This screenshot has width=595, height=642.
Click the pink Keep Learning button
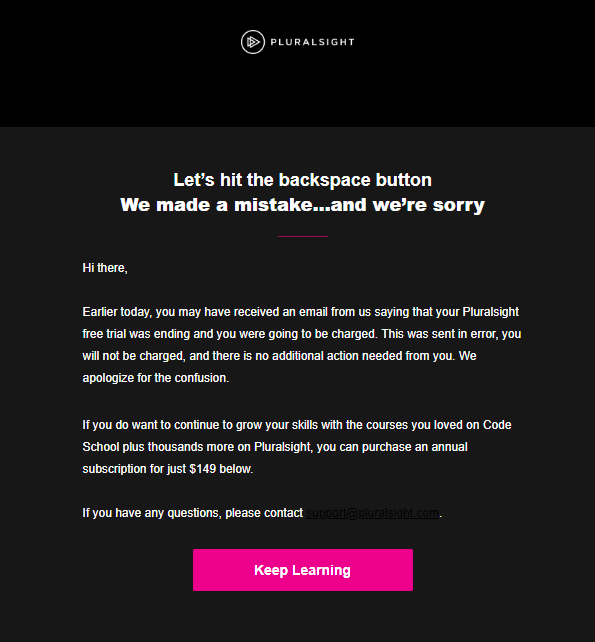303,570
